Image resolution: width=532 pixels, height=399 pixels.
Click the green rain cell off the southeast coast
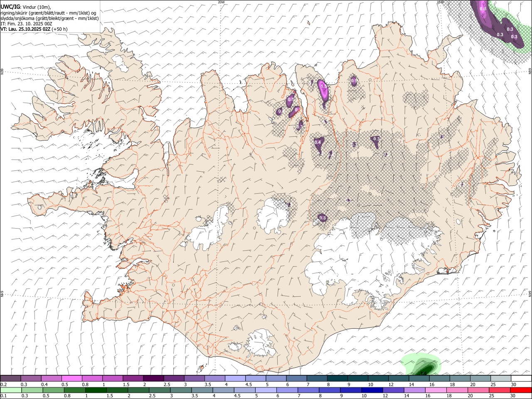(x=421, y=365)
